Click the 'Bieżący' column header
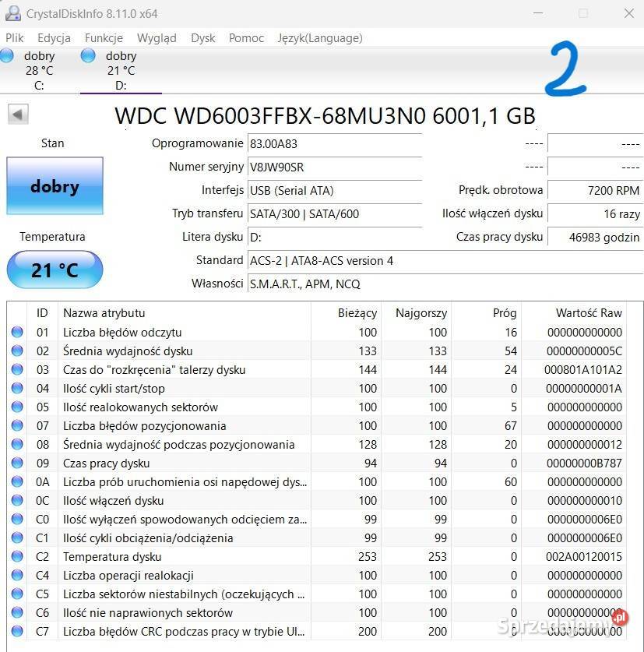Image resolution: width=644 pixels, height=652 pixels. (346, 312)
